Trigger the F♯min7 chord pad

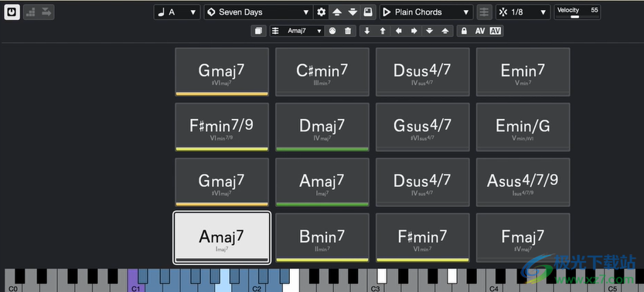[423, 237]
